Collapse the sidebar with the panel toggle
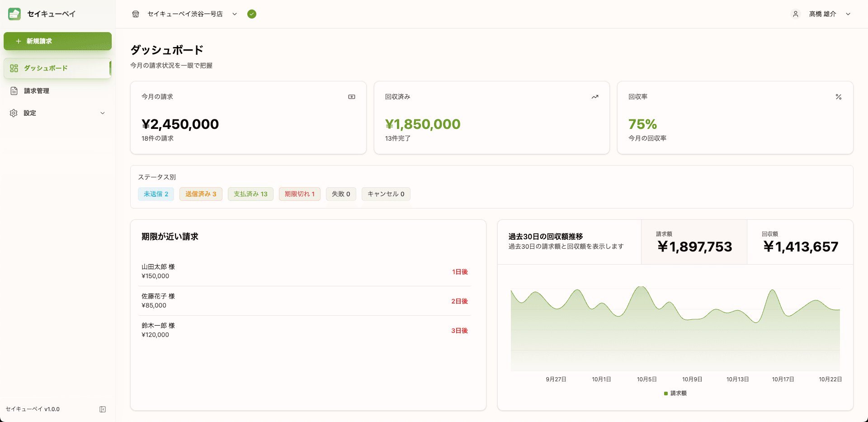This screenshot has height=422, width=868. [103, 409]
